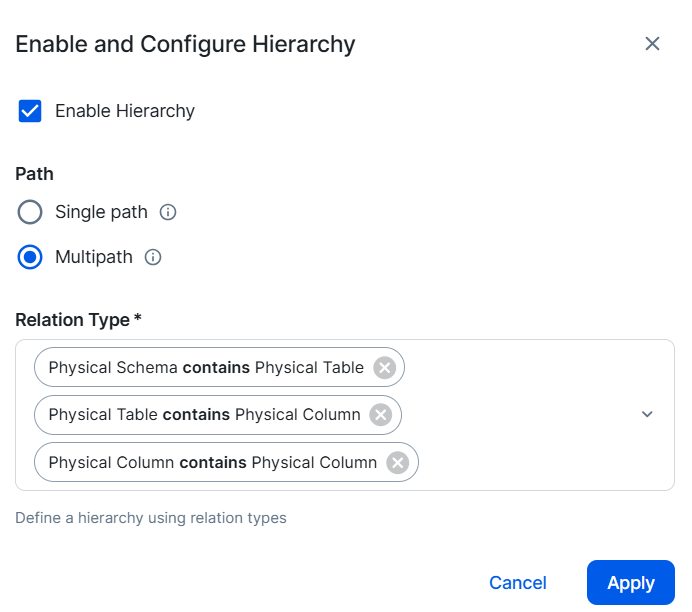Click 'Physical Schema contains Physical Table' chip text
692x612 pixels.
[x=206, y=368]
